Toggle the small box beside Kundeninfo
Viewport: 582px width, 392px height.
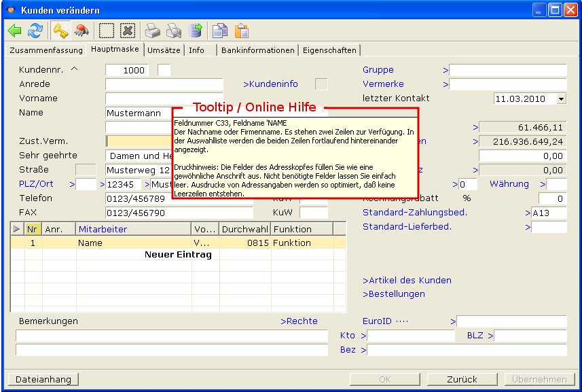click(x=321, y=84)
